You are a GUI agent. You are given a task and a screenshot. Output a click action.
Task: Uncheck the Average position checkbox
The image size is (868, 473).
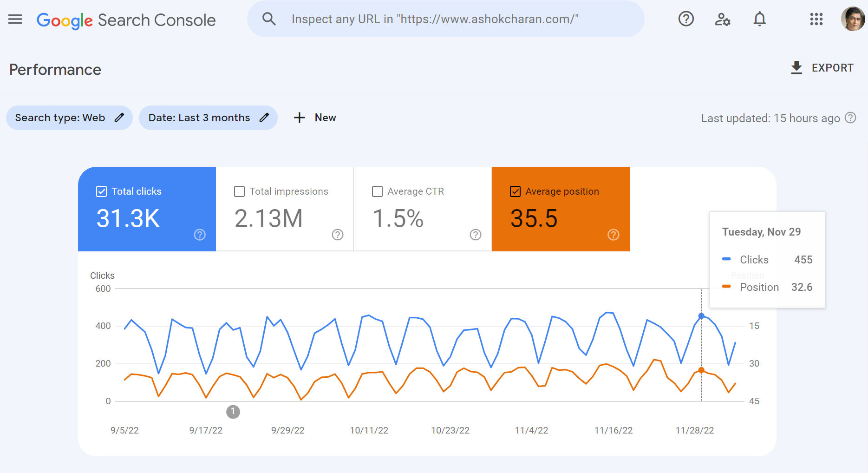click(515, 191)
